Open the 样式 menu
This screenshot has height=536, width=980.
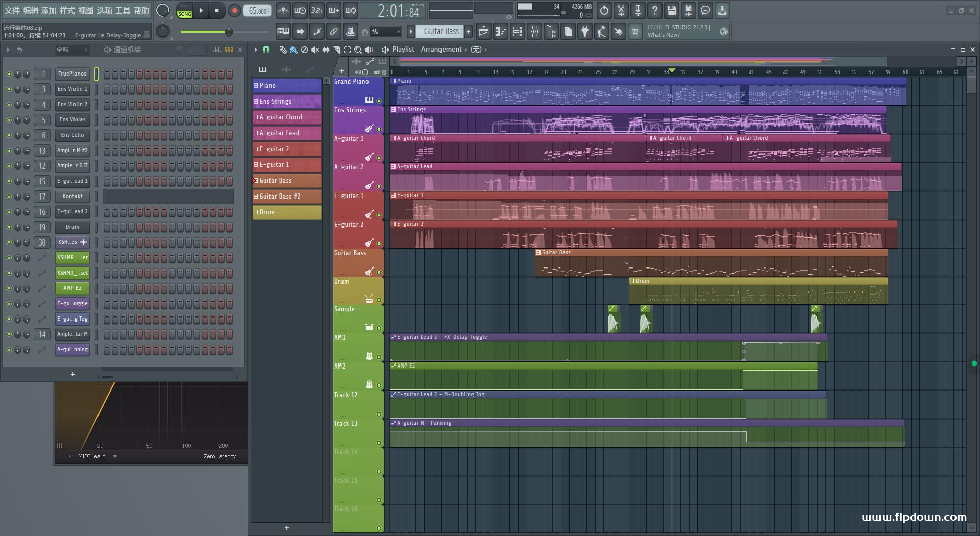pyautogui.click(x=67, y=10)
